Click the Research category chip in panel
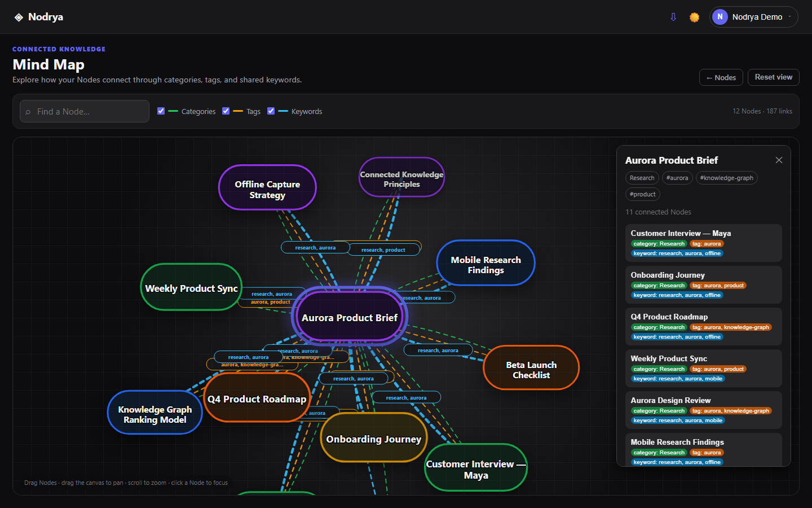 pos(642,178)
